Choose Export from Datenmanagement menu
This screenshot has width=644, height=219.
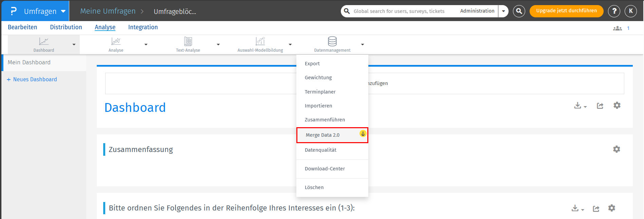312,64
